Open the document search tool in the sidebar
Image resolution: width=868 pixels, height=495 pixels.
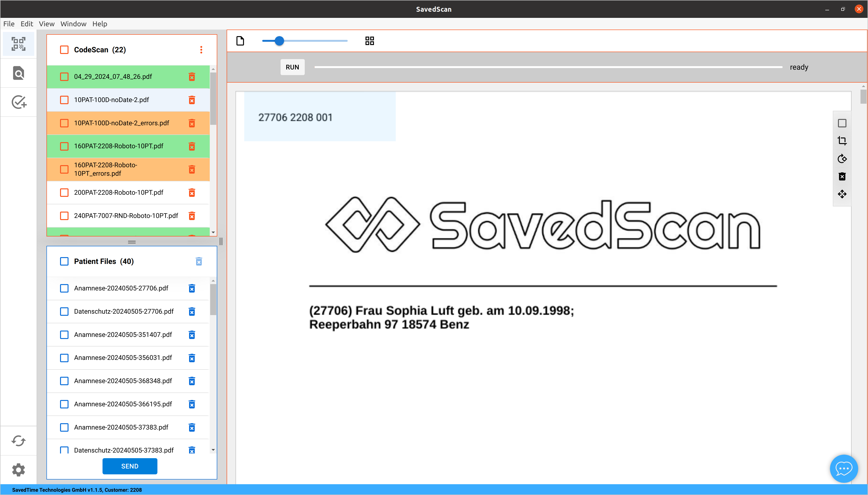click(18, 73)
